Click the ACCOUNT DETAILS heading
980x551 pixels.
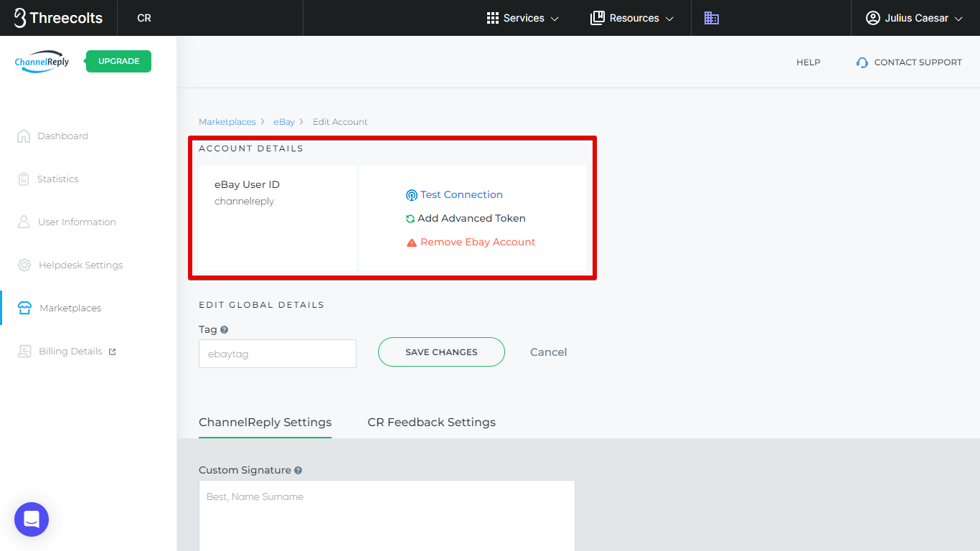[x=251, y=149]
